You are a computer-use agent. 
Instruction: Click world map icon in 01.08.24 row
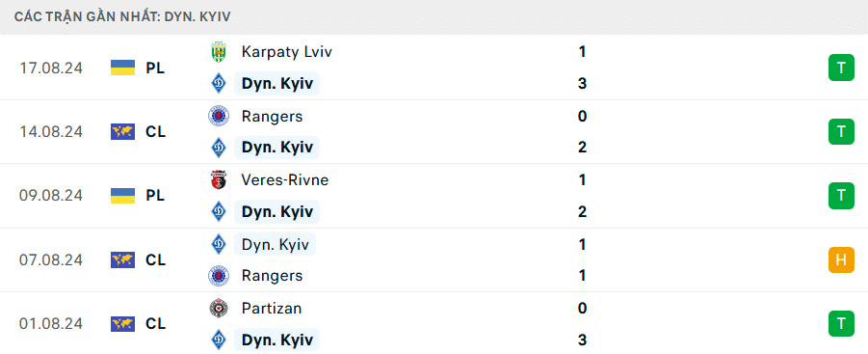tap(123, 324)
